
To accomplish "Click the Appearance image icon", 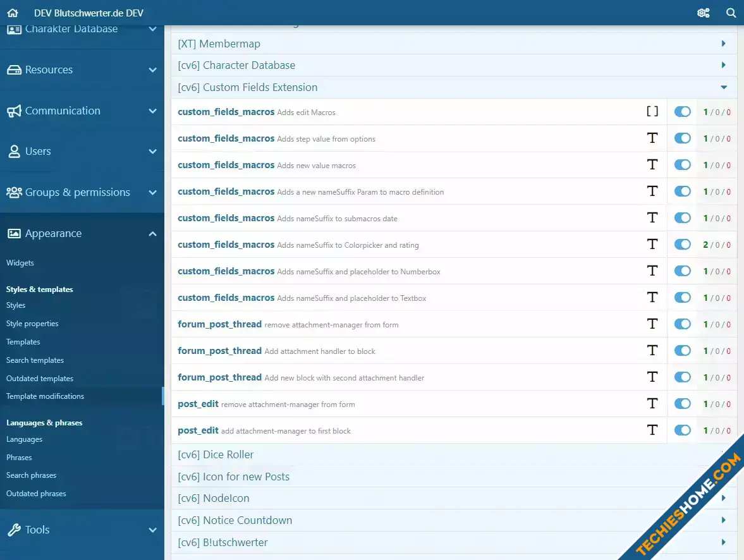I will pos(15,233).
